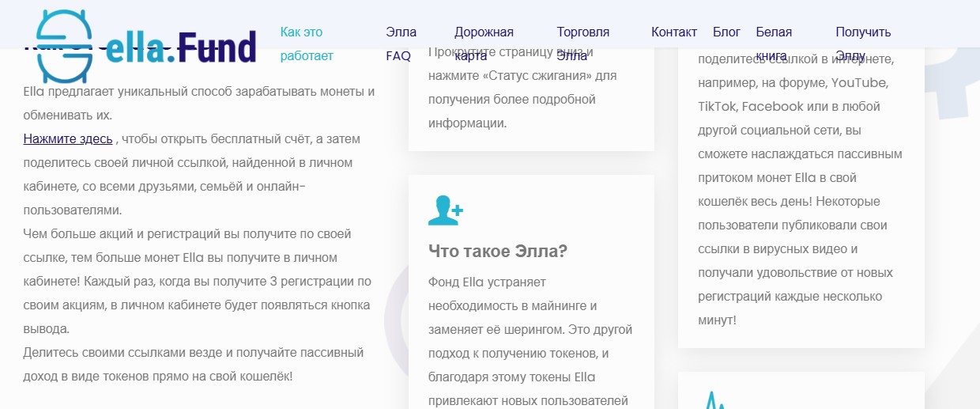Open the Торговля Элла menu item
Image resolution: width=980 pixels, height=409 pixels.
(583, 44)
